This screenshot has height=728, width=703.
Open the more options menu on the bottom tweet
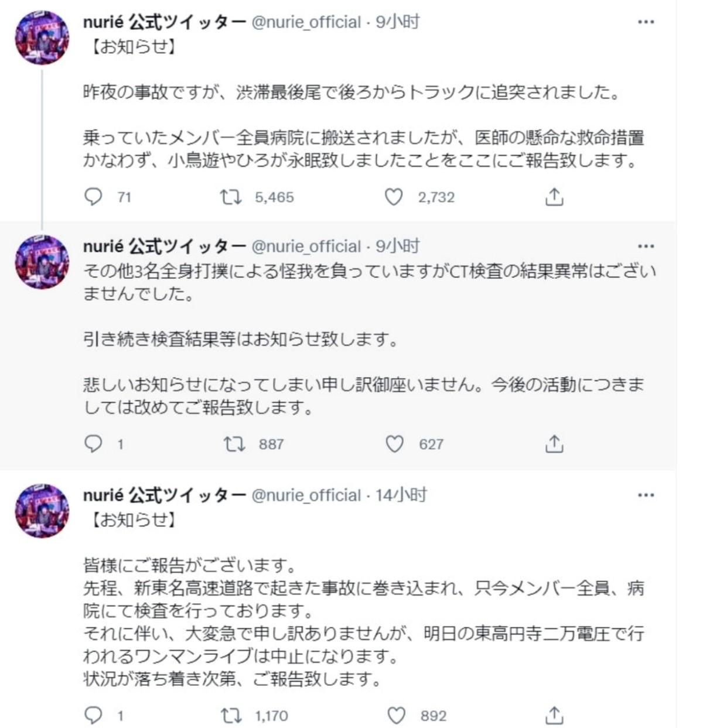pos(647,495)
